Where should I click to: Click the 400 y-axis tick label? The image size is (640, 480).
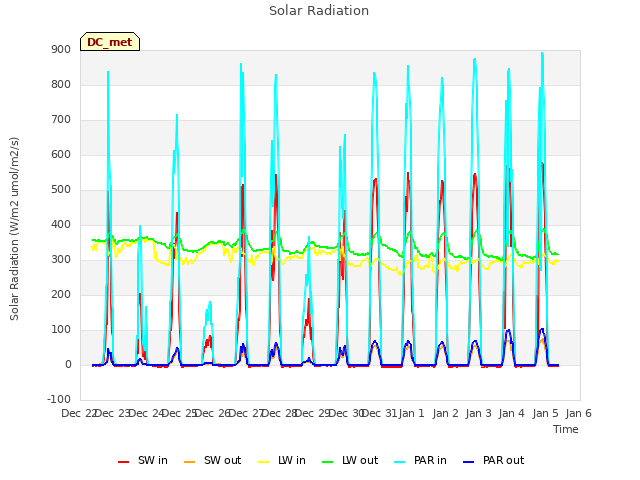pyautogui.click(x=61, y=224)
